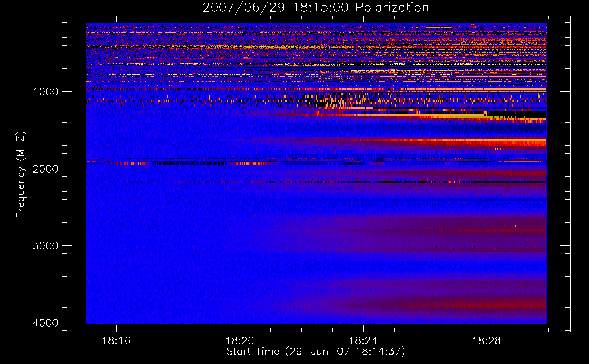
Task: Click the '18:28' time tick label
Action: [x=487, y=341]
